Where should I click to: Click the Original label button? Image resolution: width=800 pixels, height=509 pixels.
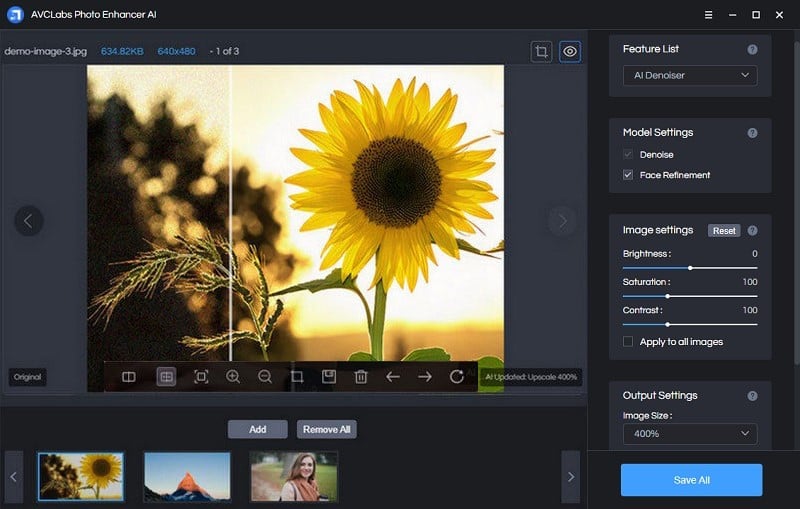[28, 377]
